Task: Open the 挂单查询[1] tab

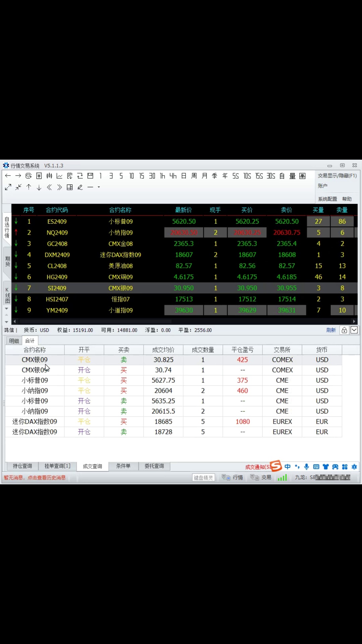Action: tap(57, 466)
